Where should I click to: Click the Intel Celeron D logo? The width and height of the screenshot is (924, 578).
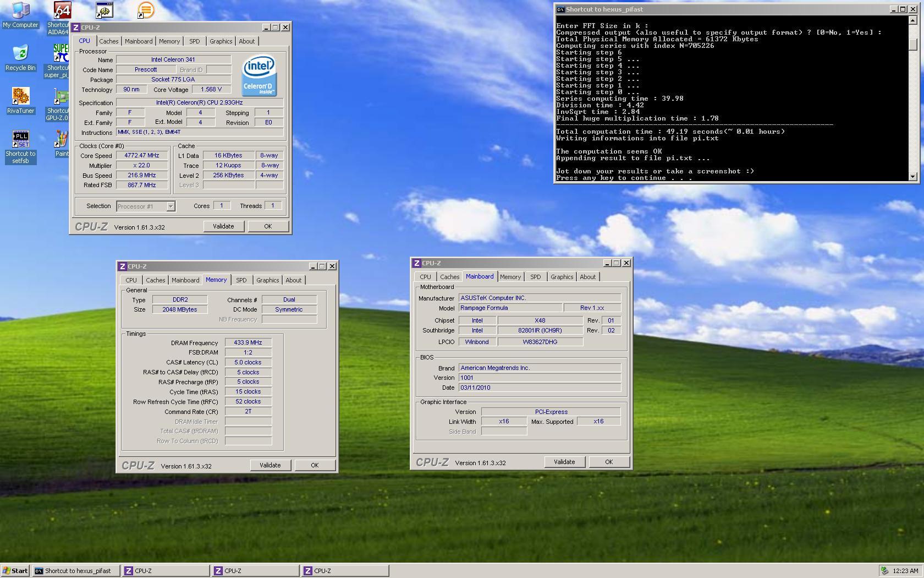tap(259, 75)
